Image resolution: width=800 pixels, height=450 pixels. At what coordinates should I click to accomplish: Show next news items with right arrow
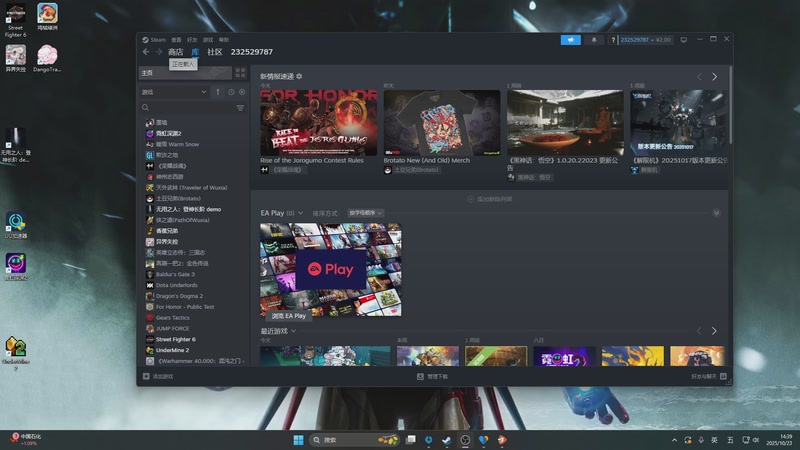click(714, 77)
